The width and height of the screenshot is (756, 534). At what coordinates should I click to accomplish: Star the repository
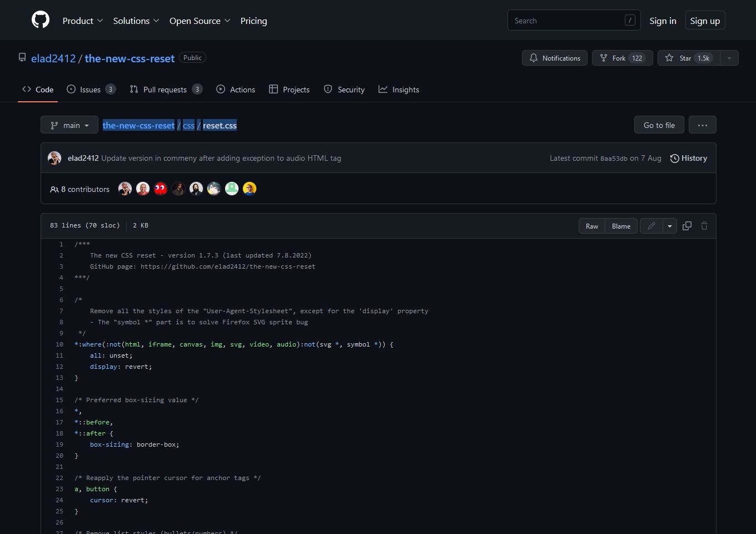coord(689,58)
